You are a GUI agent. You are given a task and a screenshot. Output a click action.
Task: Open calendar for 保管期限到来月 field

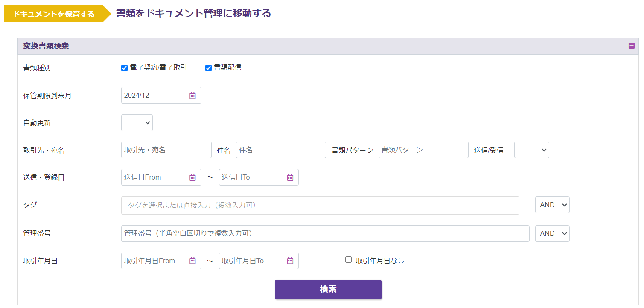pos(192,96)
